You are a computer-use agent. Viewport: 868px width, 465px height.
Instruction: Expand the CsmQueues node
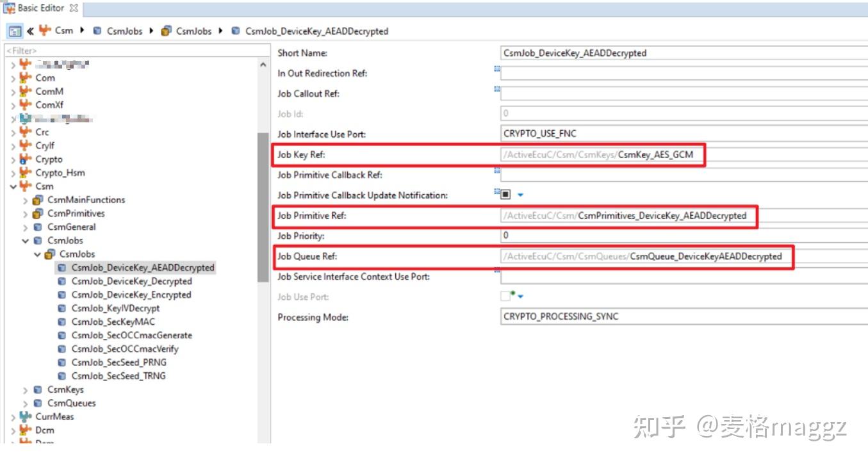pyautogui.click(x=26, y=404)
